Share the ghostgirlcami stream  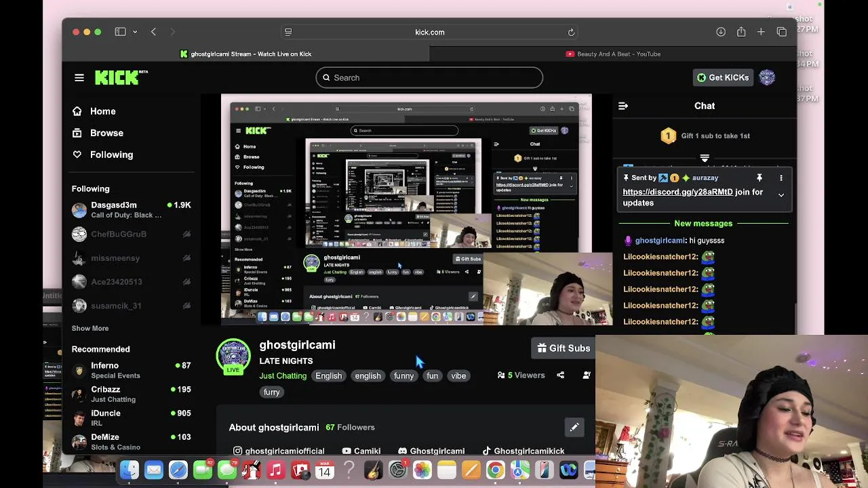[x=560, y=375]
